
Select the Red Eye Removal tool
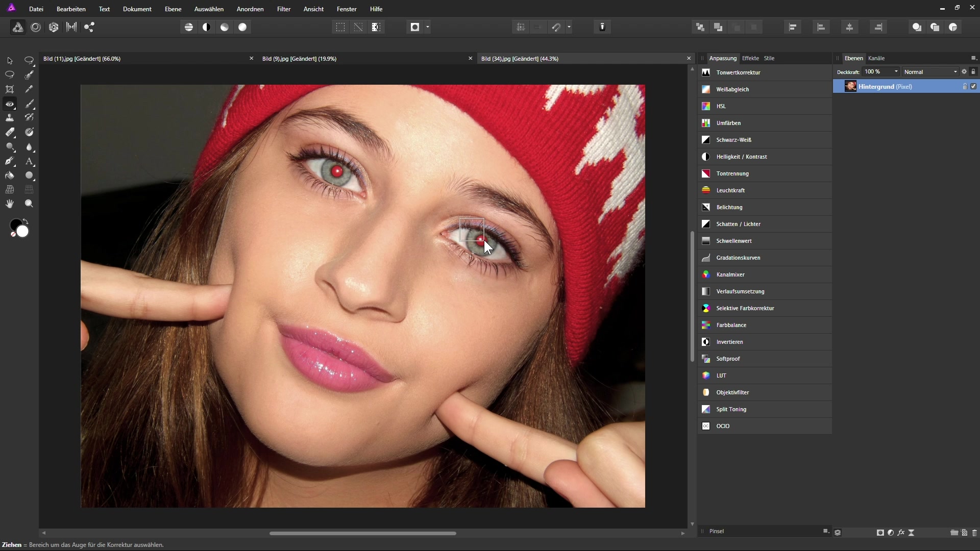10,104
